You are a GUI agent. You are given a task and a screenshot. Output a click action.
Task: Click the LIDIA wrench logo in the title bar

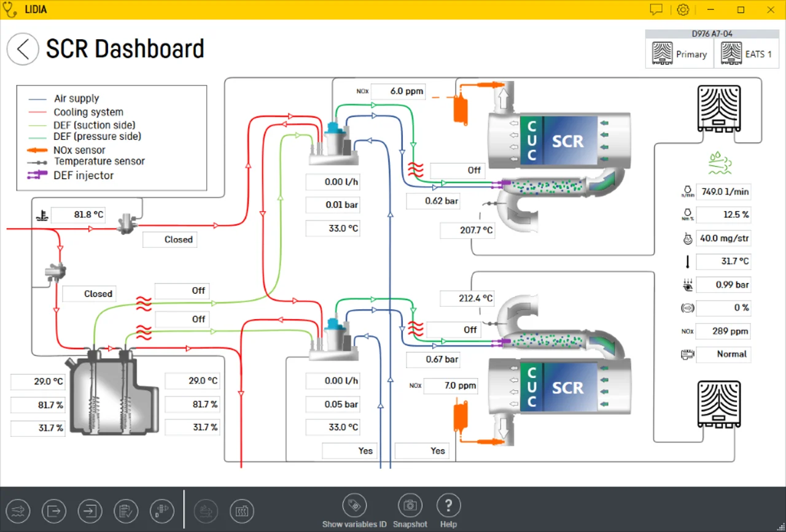(x=9, y=9)
